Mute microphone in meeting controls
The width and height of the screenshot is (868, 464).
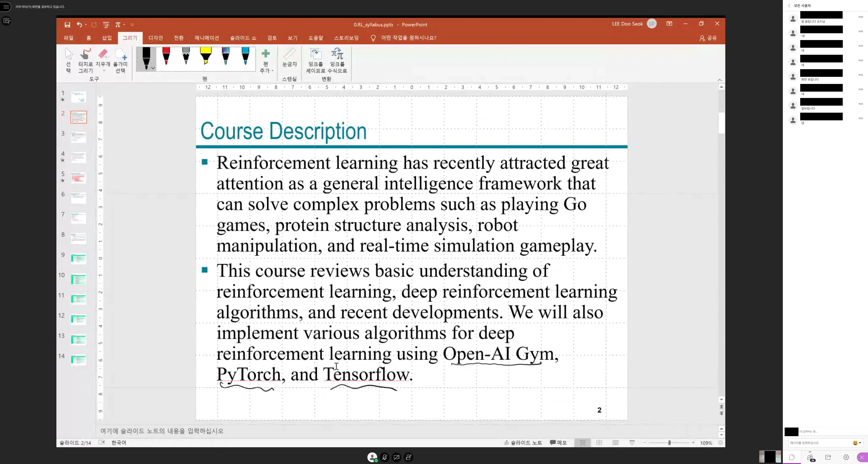point(384,457)
